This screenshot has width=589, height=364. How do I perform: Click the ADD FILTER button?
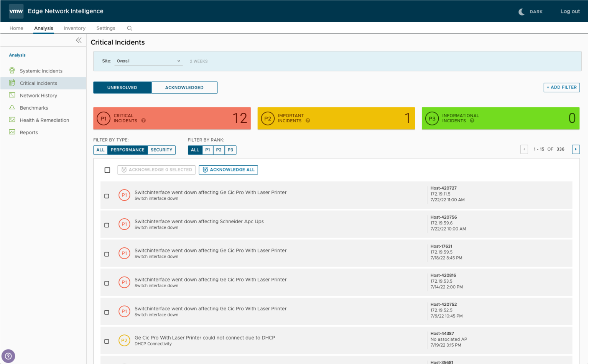[561, 87]
